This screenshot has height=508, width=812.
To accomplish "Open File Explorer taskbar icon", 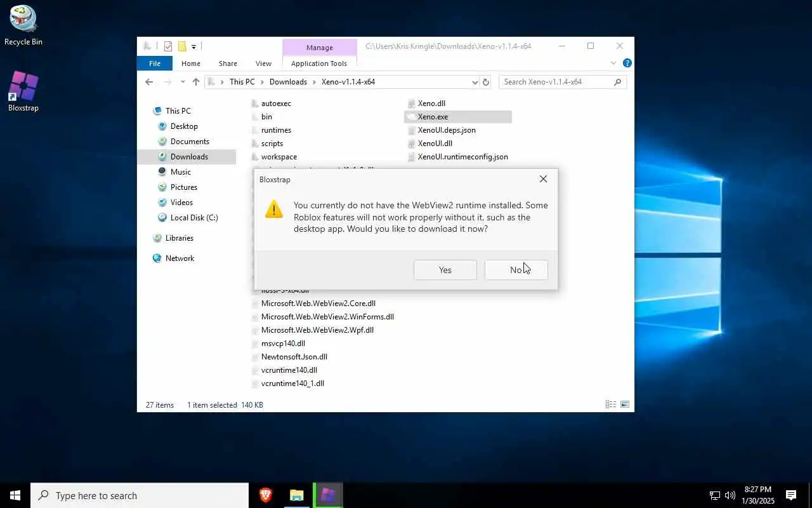I will (297, 495).
